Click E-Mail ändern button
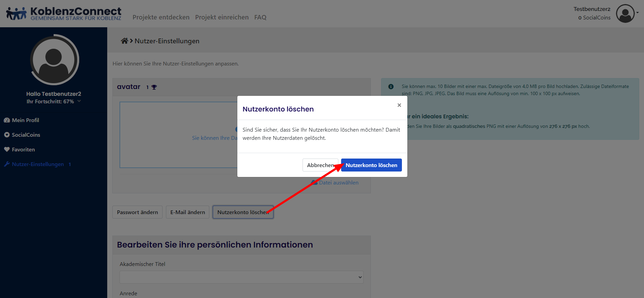This screenshot has height=298, width=644. 187,212
